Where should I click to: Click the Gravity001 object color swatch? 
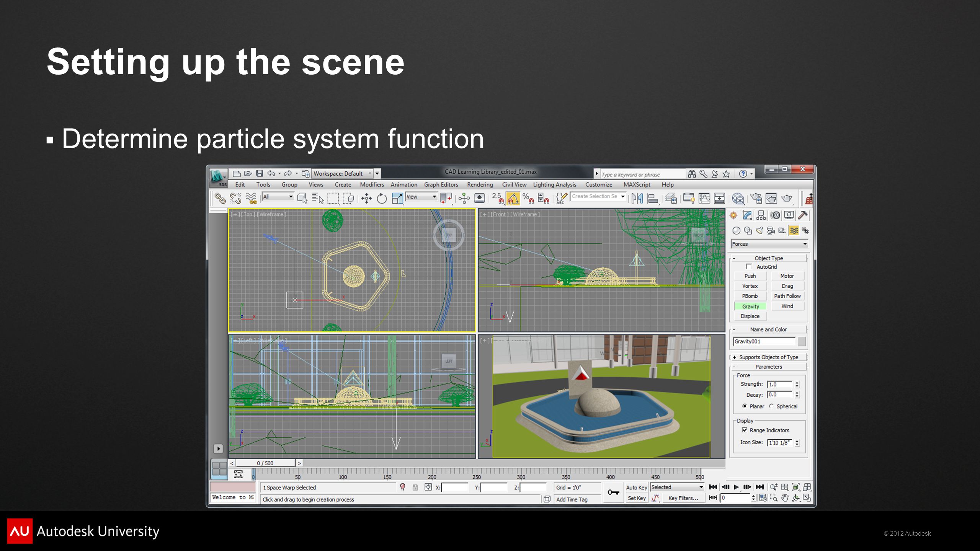tap(802, 341)
